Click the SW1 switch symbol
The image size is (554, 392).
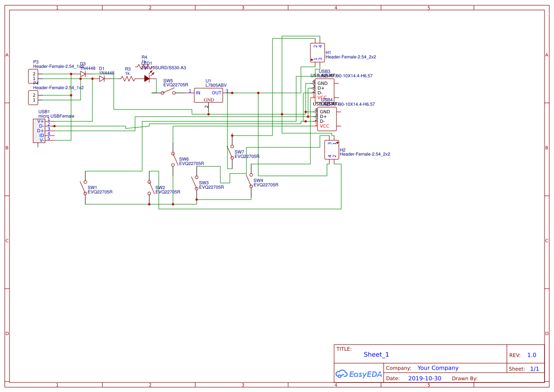84,188
